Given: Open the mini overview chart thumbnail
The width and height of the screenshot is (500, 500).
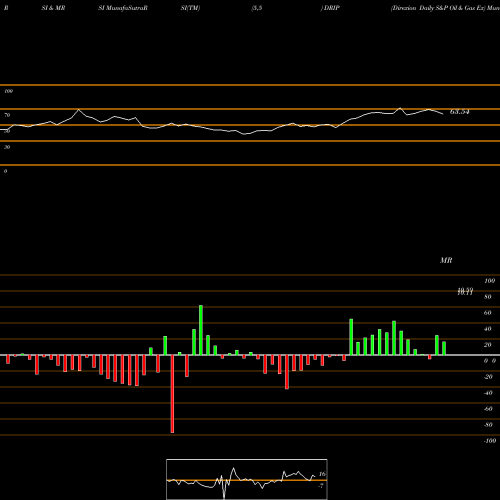Looking at the screenshot, I should coord(247,479).
